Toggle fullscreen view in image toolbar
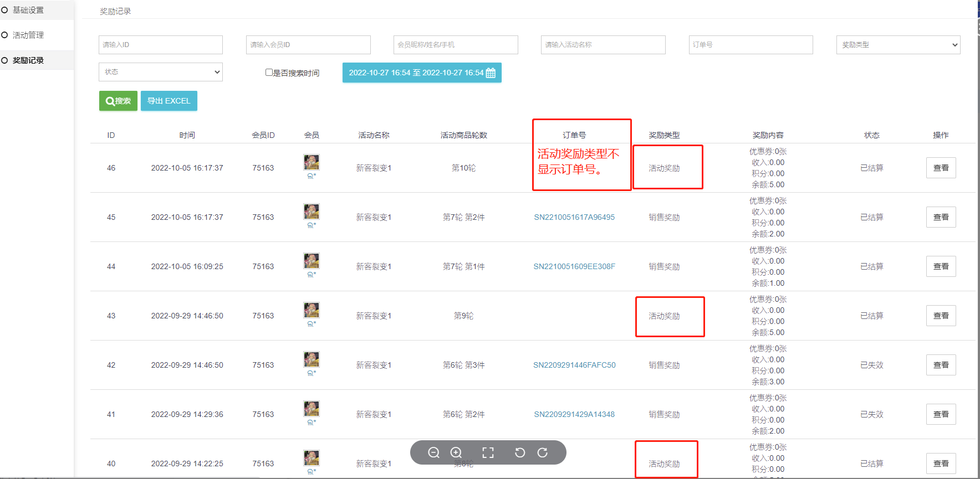This screenshot has height=479, width=980. [x=488, y=452]
